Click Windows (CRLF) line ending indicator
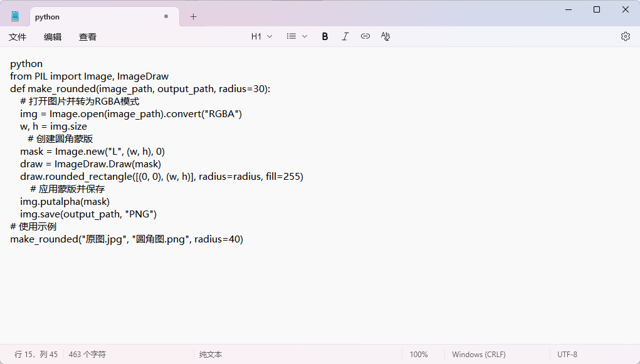Viewport: 640px width, 364px height. pyautogui.click(x=478, y=354)
